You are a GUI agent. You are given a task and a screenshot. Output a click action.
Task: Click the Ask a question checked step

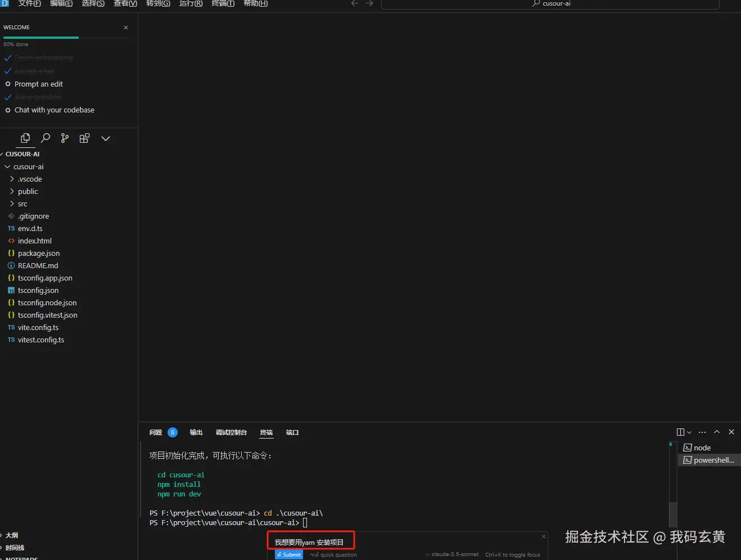coord(38,97)
